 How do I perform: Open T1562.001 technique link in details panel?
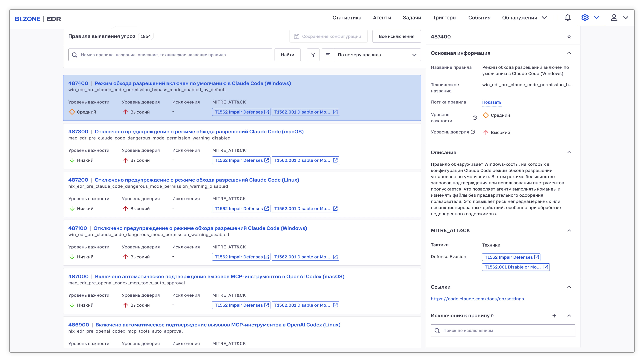[516, 267]
